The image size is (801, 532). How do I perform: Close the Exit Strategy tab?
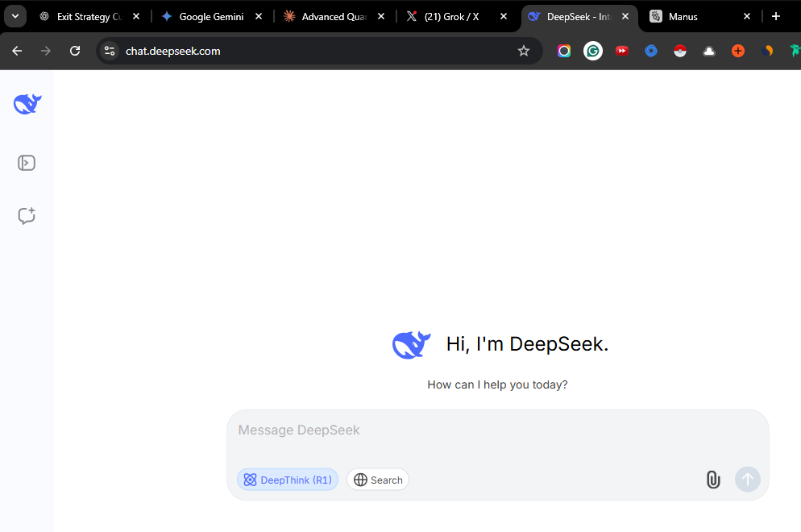pyautogui.click(x=136, y=16)
